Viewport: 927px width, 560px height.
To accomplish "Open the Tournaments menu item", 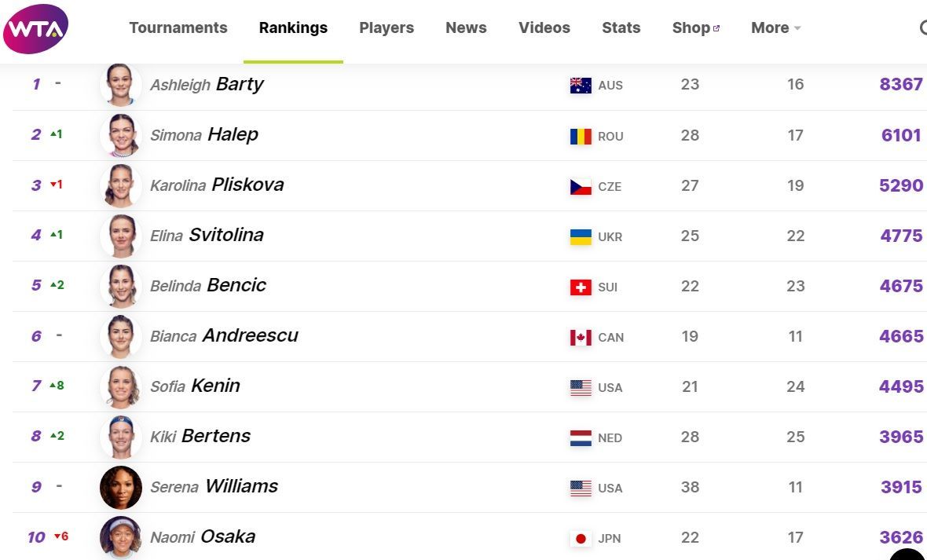I will click(178, 28).
